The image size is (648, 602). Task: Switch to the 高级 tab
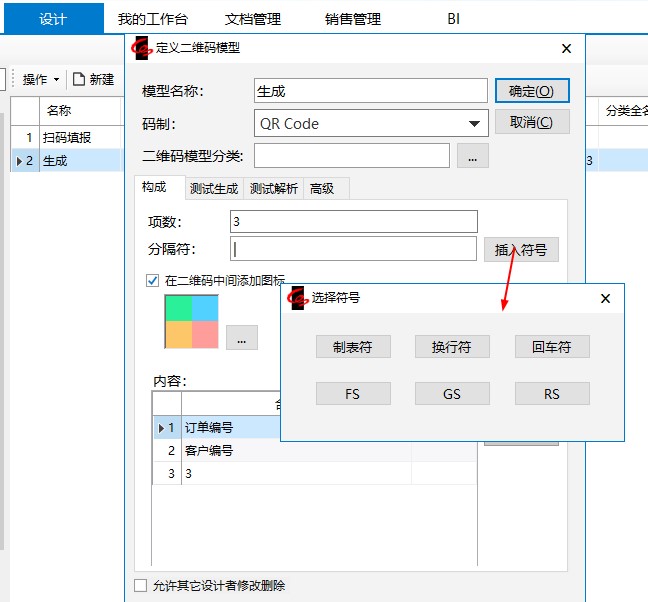point(322,188)
